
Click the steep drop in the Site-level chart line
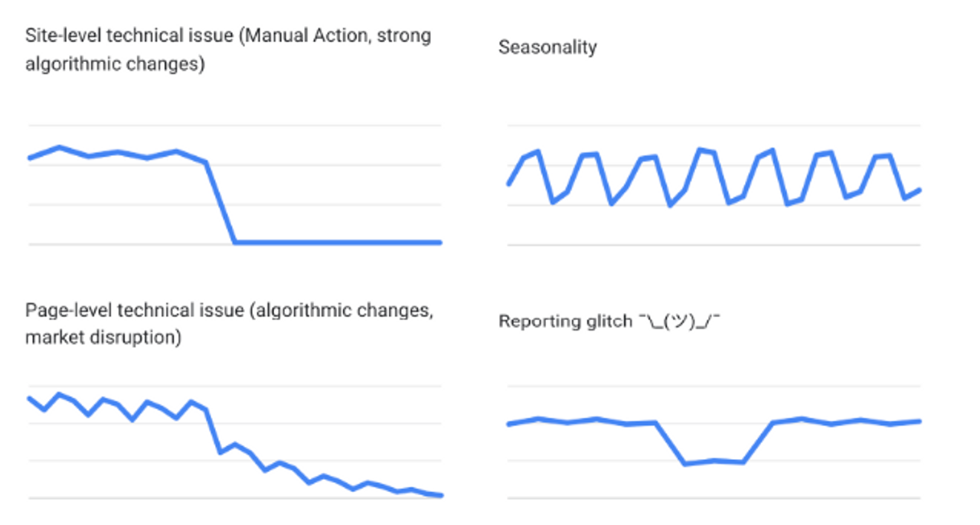pos(220,203)
